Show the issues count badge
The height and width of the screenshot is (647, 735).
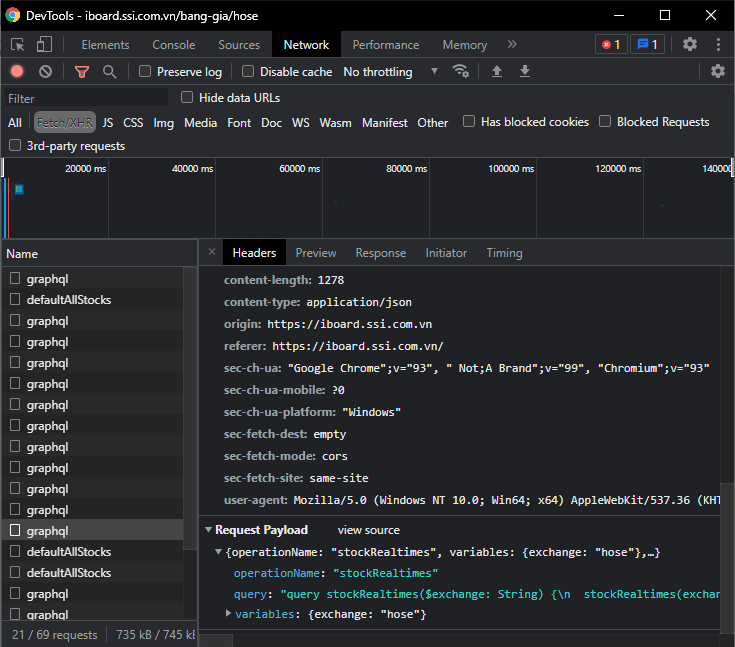point(647,45)
